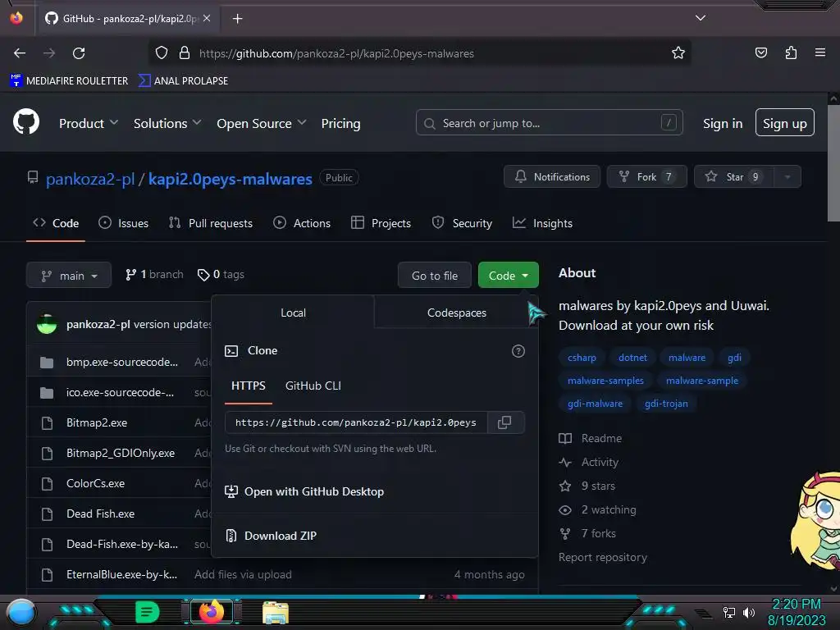This screenshot has width=840, height=630.
Task: Click the Fork button
Action: click(x=646, y=176)
